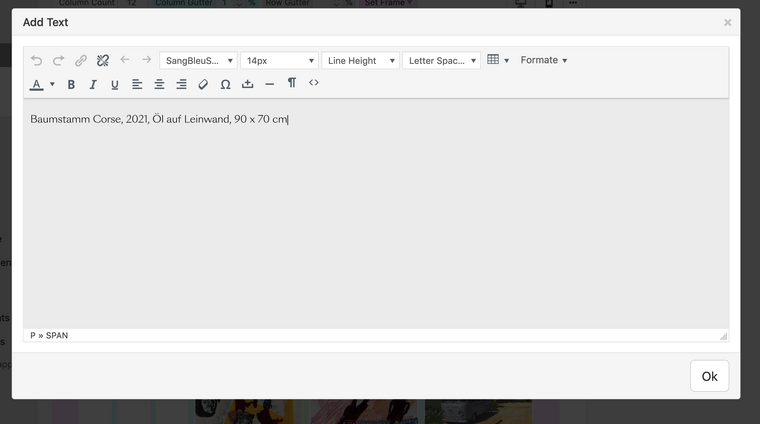Open the SangBleu font family dropdown
The height and width of the screenshot is (424, 760).
click(198, 61)
